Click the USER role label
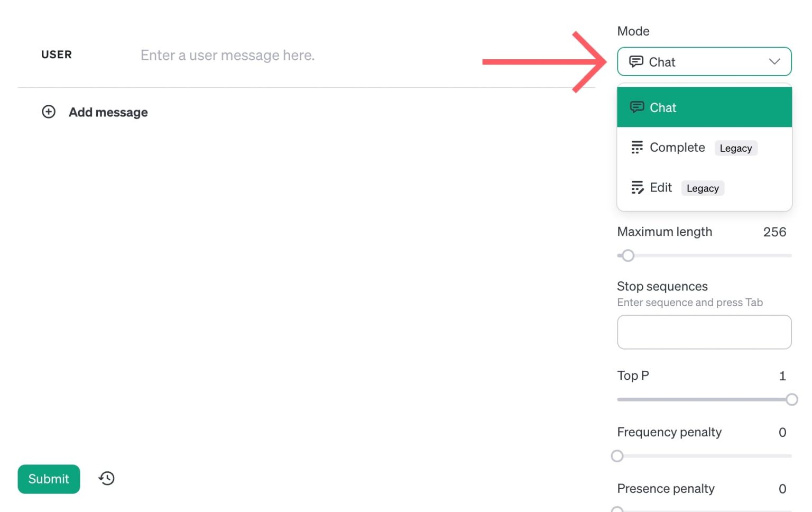 pos(57,54)
